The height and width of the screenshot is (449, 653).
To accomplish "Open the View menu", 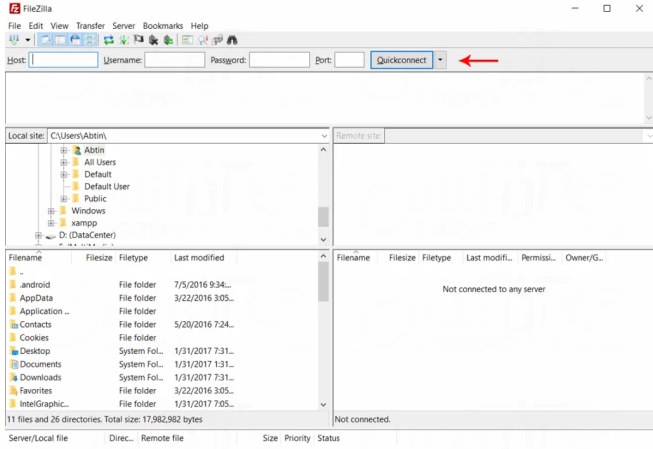I will pyautogui.click(x=60, y=26).
